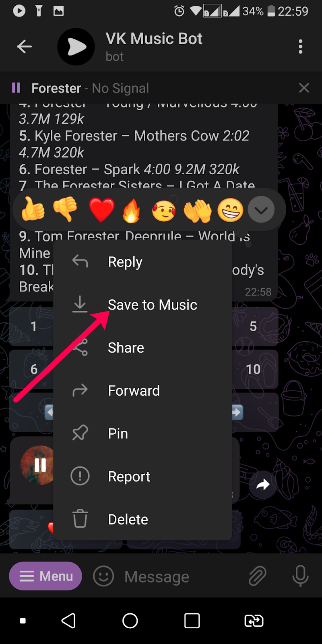
Task: Open the purple Menu button
Action: tap(45, 576)
